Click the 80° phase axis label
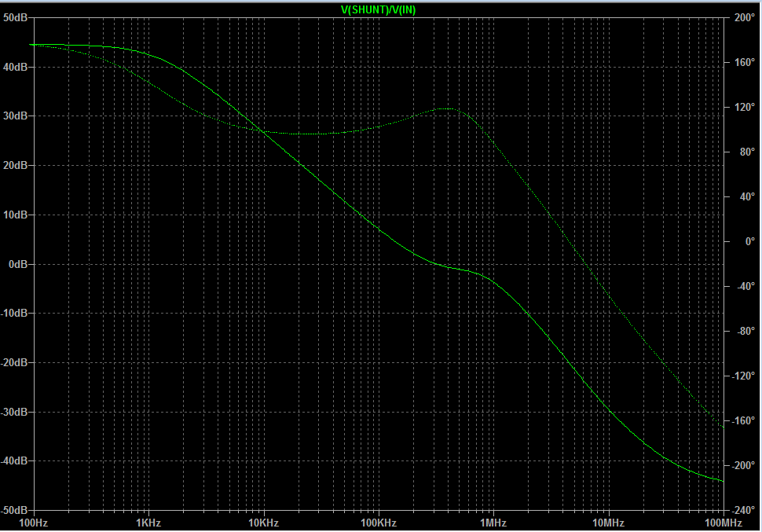This screenshot has width=762, height=532. [747, 152]
